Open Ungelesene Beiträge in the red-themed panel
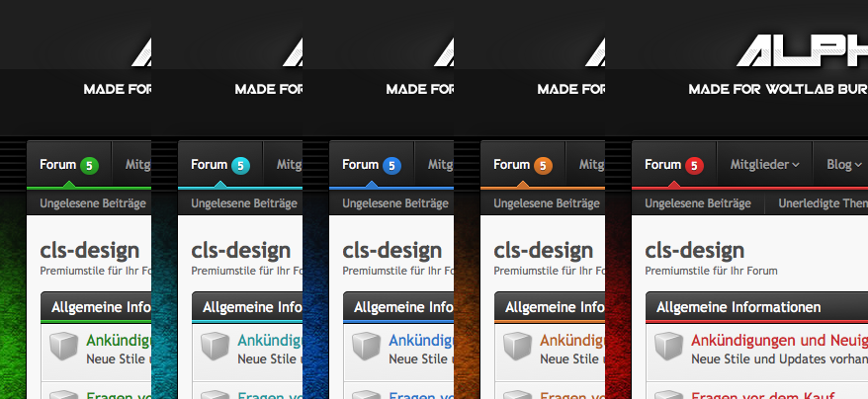 [698, 203]
